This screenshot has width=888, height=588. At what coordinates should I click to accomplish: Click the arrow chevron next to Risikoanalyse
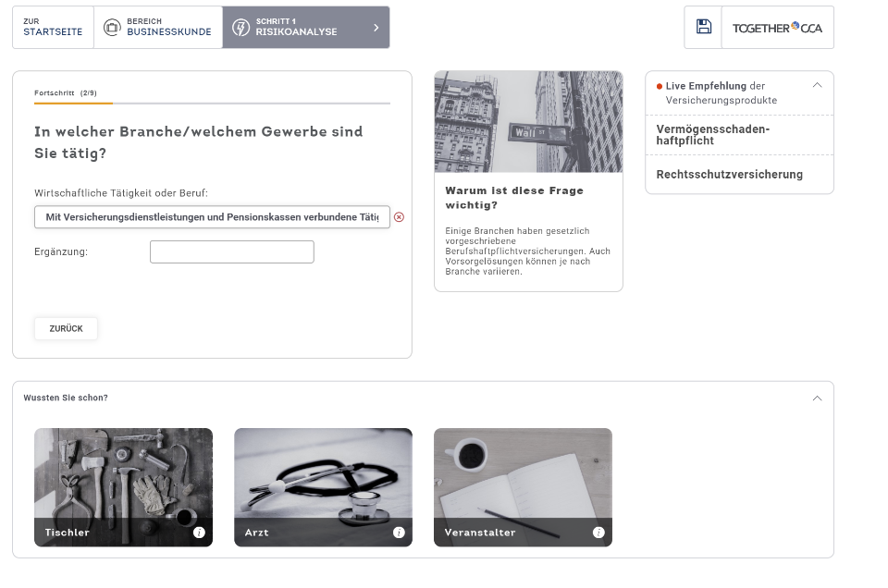[x=376, y=28]
